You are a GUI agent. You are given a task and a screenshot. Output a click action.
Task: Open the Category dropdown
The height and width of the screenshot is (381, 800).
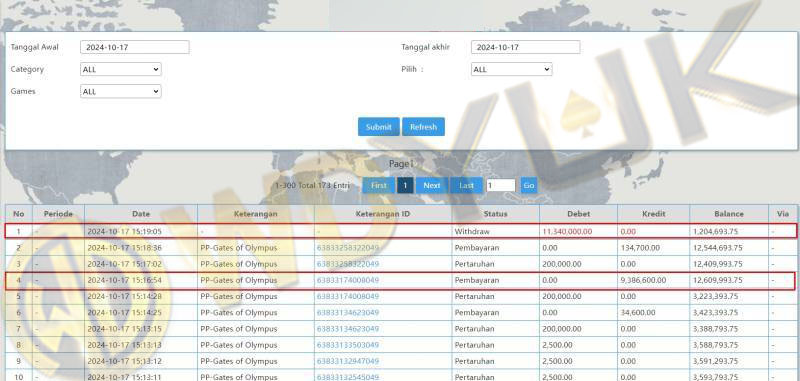[121, 69]
